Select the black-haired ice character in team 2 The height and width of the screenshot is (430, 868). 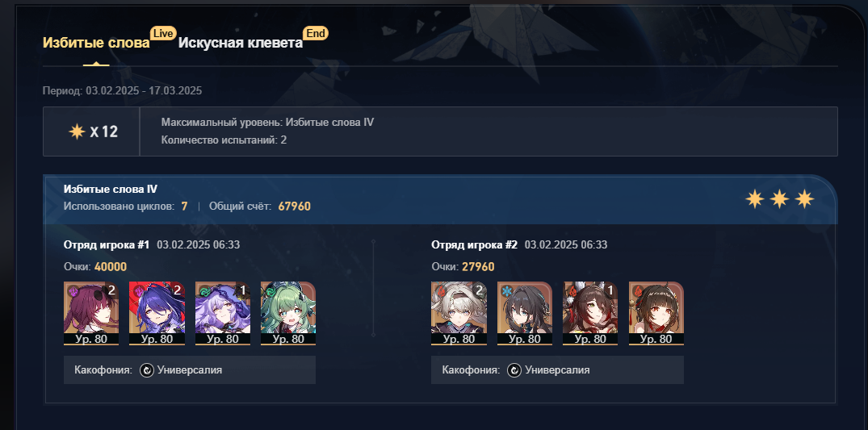coord(525,313)
